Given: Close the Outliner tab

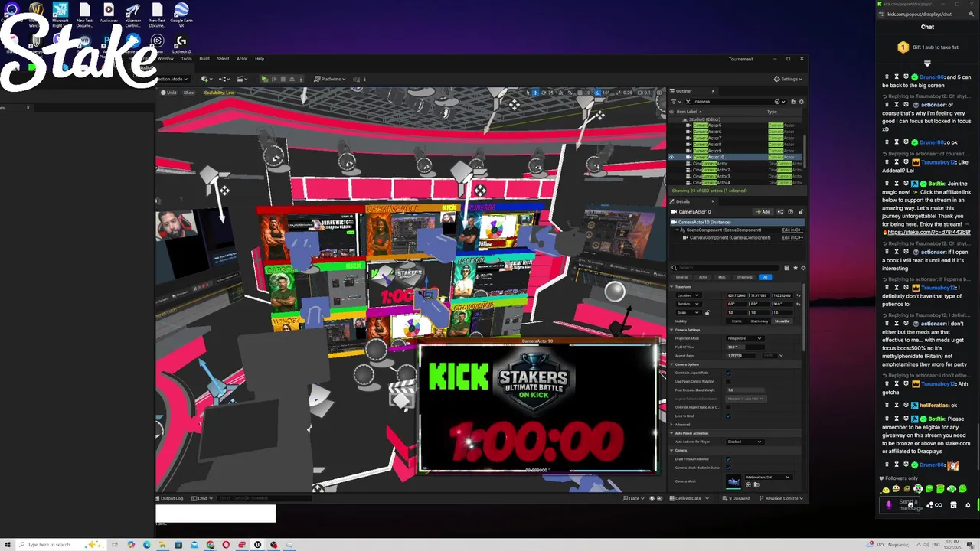Looking at the screenshot, I should 713,91.
